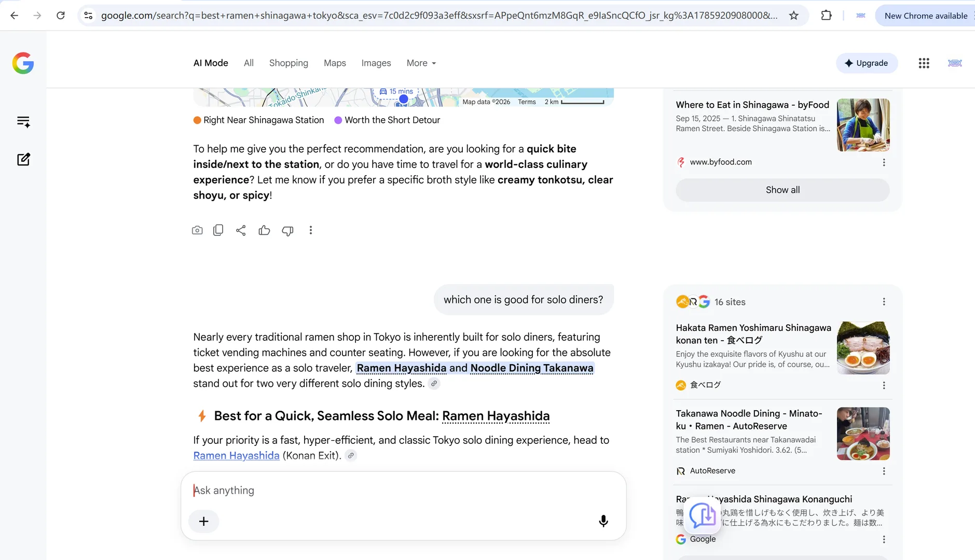
Task: Click Show all sources button
Action: click(782, 190)
